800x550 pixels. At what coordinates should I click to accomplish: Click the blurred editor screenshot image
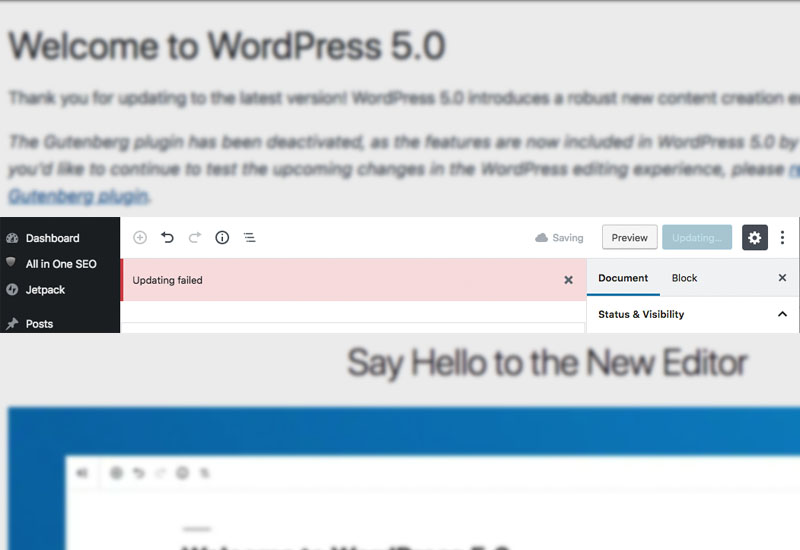404,479
